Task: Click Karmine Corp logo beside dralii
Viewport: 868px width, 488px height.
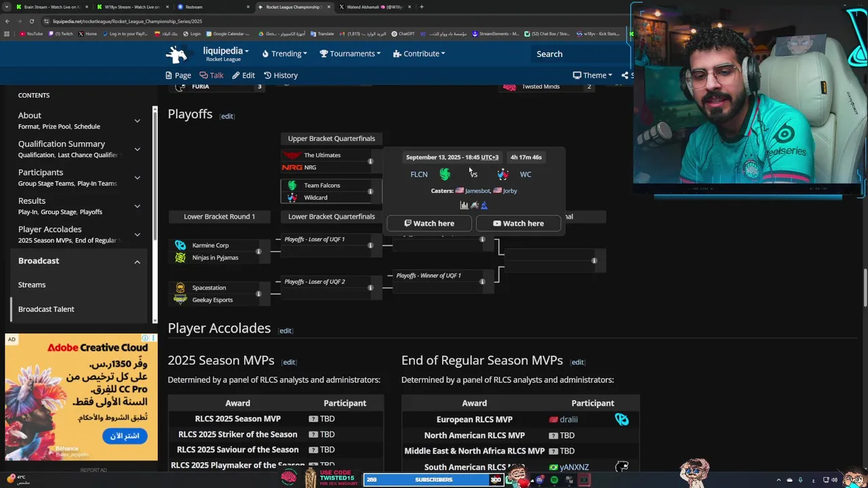Action: (x=622, y=420)
